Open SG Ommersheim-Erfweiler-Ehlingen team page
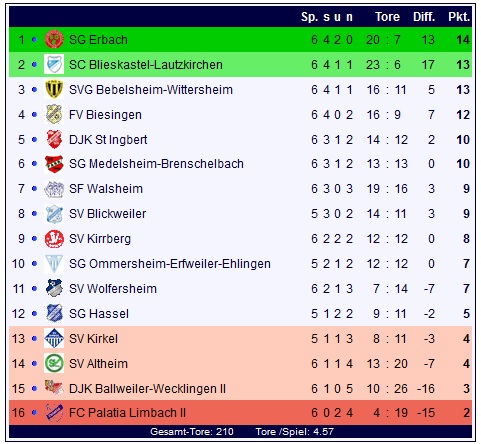 click(x=170, y=264)
